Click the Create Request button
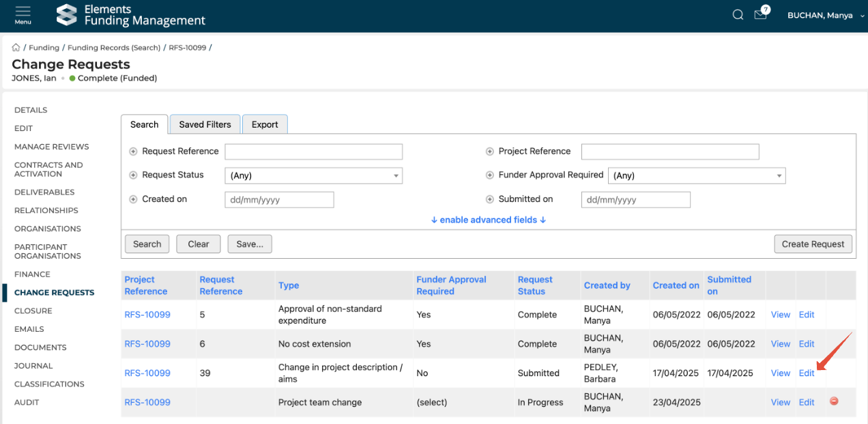 [x=813, y=244]
